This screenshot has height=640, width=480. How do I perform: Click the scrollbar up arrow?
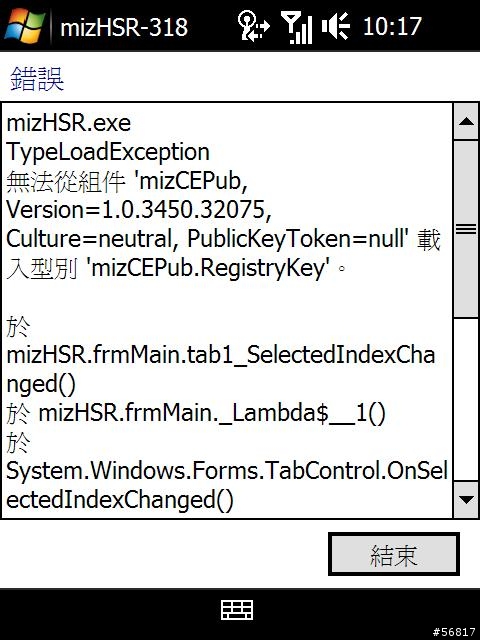click(466, 121)
